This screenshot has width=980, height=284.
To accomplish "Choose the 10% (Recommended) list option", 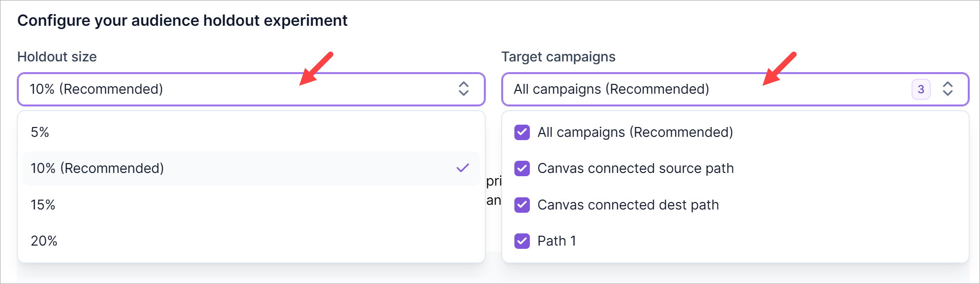I will 97,168.
